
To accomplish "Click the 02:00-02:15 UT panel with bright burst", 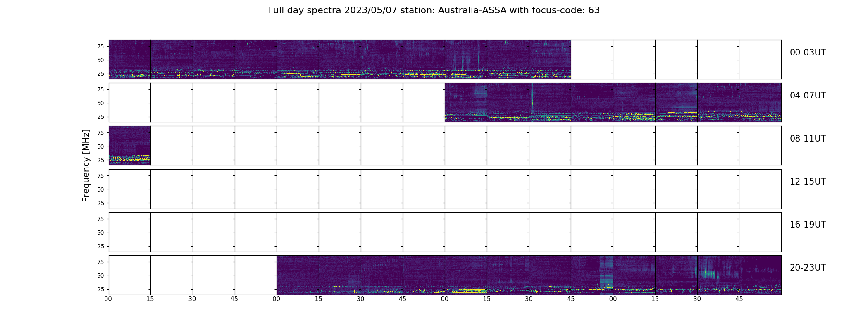I will 466,60.
